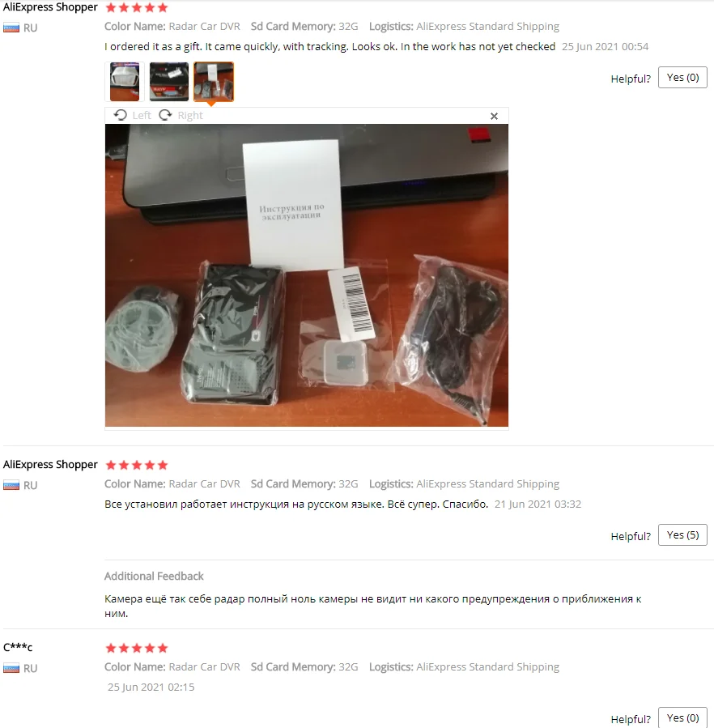Click the Russian flag beside C***c
Screen dimensions: 714x728
click(x=11, y=668)
